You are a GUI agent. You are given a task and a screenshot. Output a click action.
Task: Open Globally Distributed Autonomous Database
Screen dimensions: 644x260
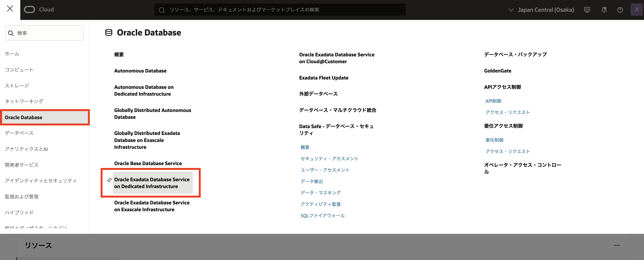click(x=153, y=114)
